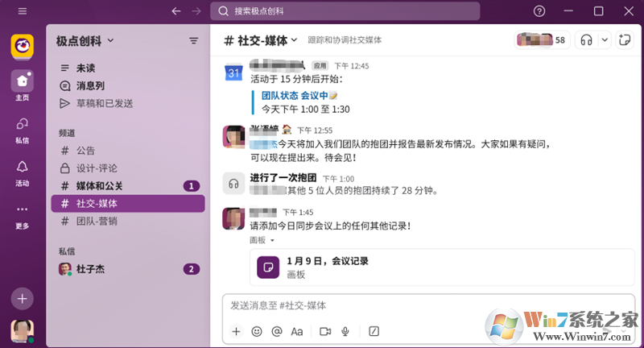
Task: Click the timestamp 下午 12:45
Action: coord(352,66)
